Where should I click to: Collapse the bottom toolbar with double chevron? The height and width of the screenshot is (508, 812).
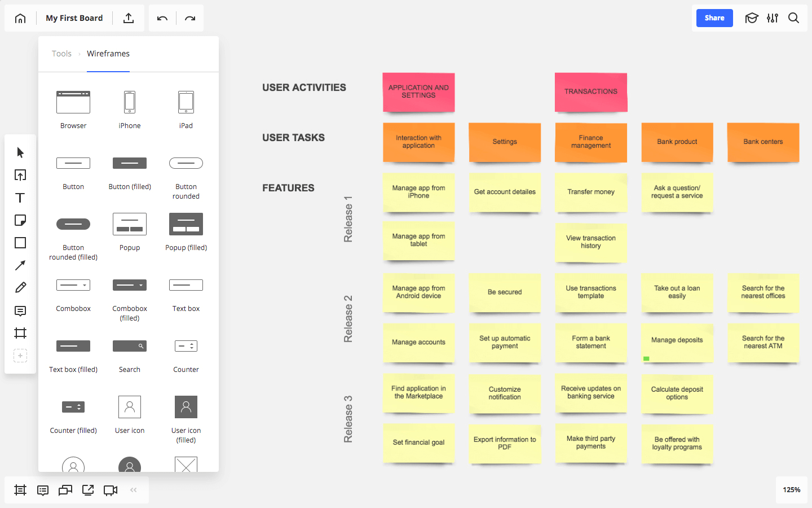134,490
